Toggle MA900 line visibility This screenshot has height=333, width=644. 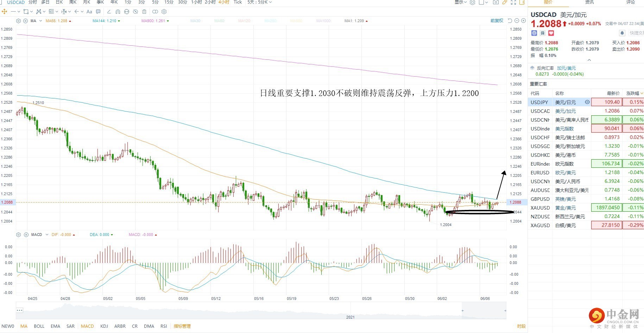point(155,21)
